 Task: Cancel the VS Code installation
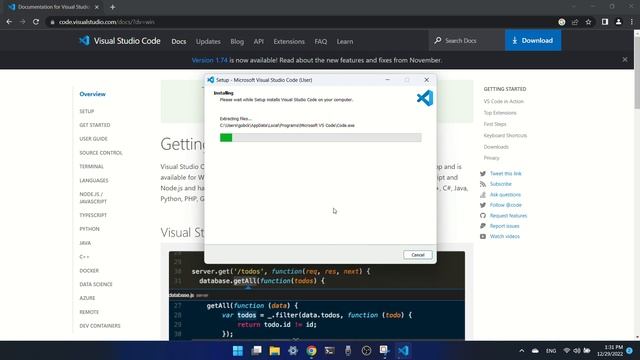(x=418, y=255)
